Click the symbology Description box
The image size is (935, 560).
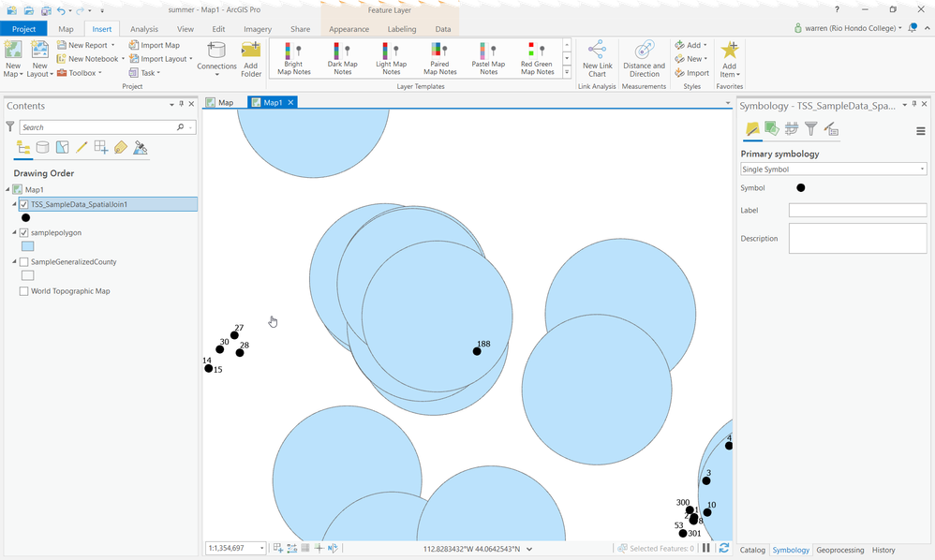pyautogui.click(x=857, y=238)
